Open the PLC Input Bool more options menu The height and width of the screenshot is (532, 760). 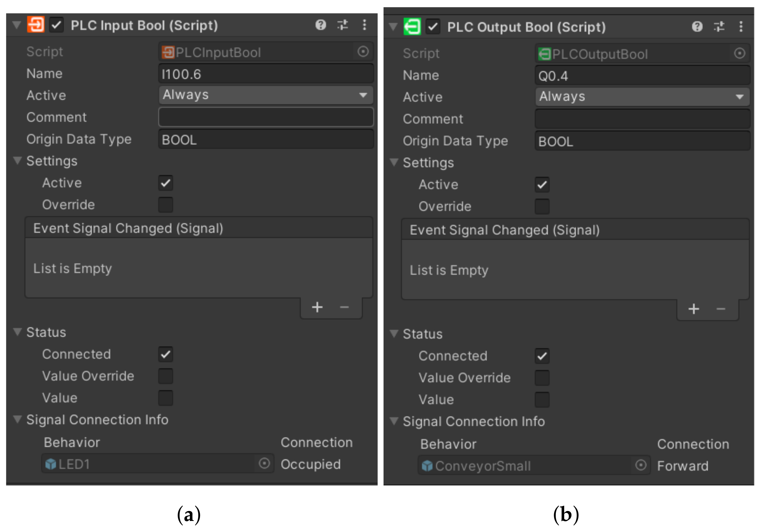tap(365, 25)
